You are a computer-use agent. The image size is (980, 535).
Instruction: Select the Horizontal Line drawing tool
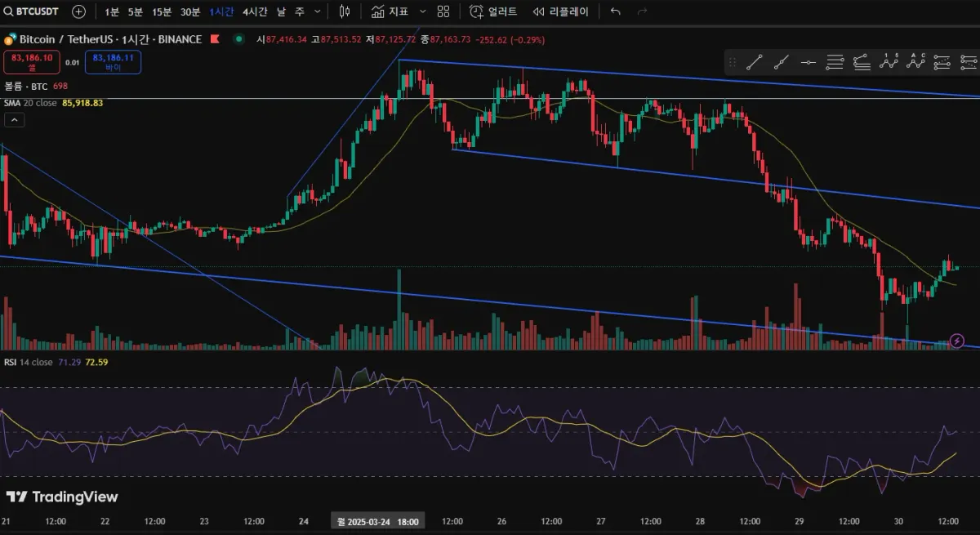pos(808,61)
